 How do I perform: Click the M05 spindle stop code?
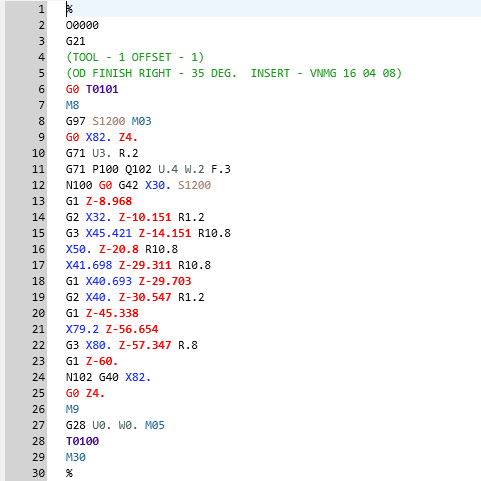point(155,425)
